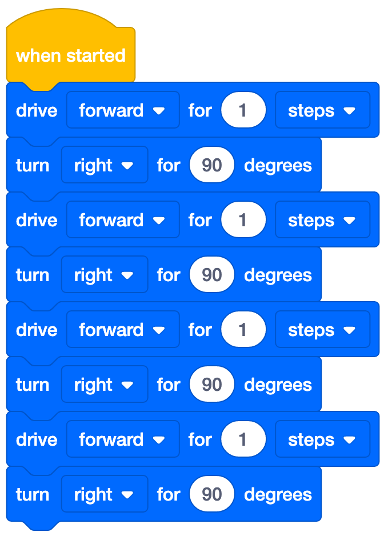Open the second drive block's steps dropdown

[322, 219]
